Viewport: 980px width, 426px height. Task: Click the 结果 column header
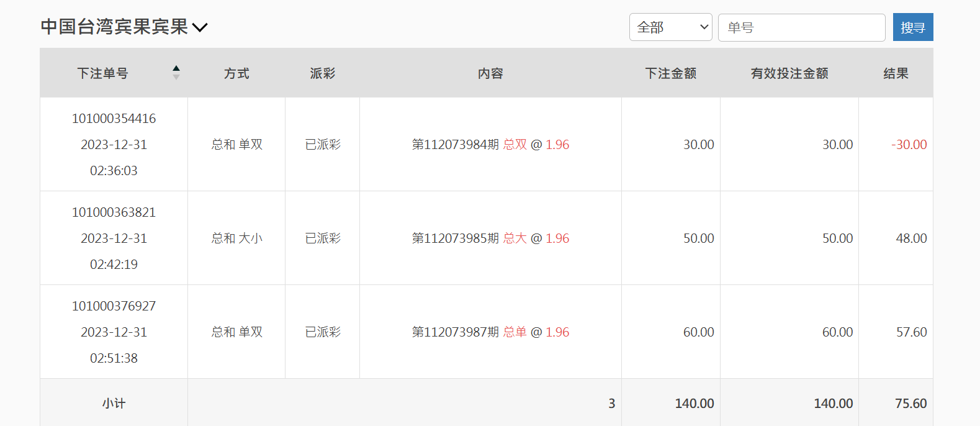(896, 73)
